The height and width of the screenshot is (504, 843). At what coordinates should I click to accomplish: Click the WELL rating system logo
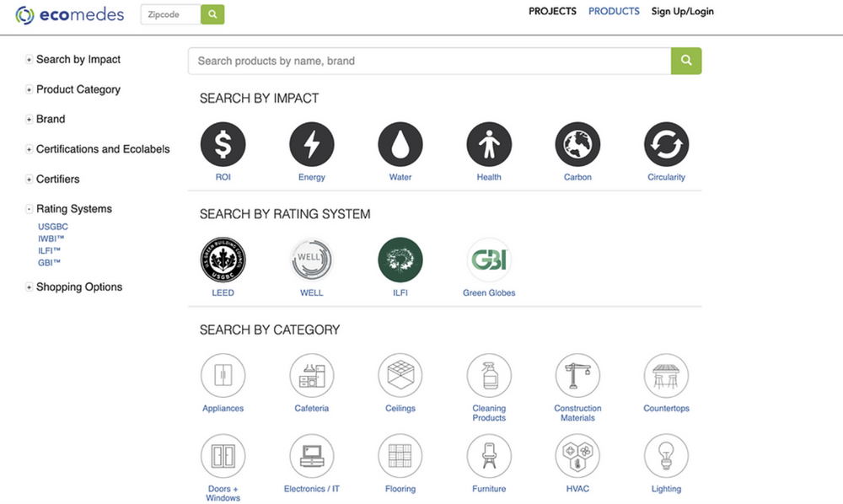pos(311,260)
